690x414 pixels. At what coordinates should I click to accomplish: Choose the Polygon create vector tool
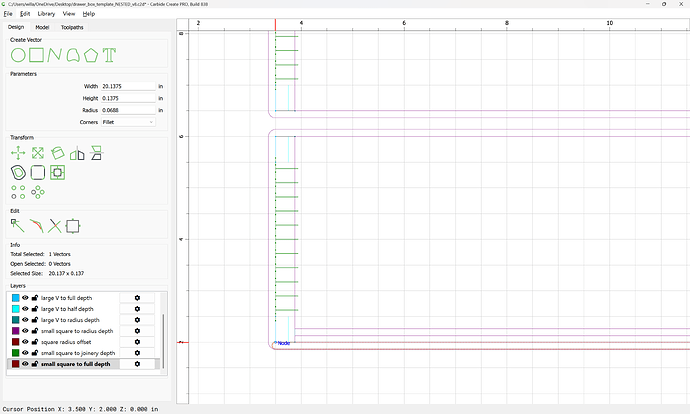91,55
